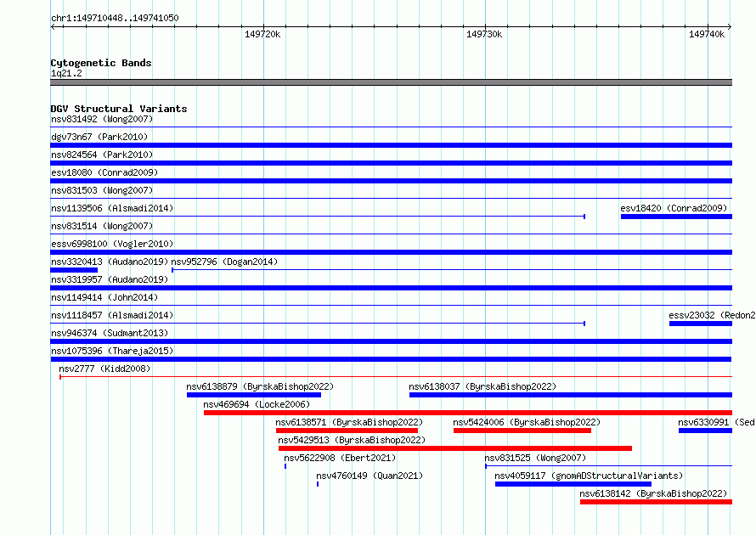
Task: Click nsv4760149 (Quan2021) variant label
Action: click(370, 476)
